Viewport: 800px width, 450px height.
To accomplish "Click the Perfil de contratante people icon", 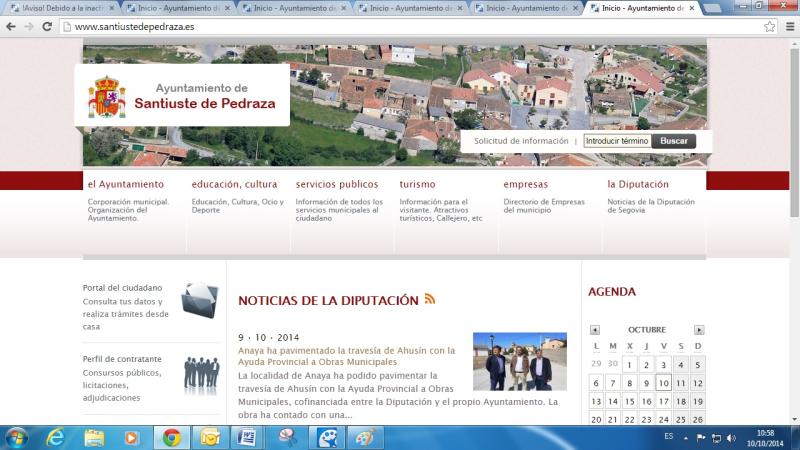I will [x=201, y=375].
